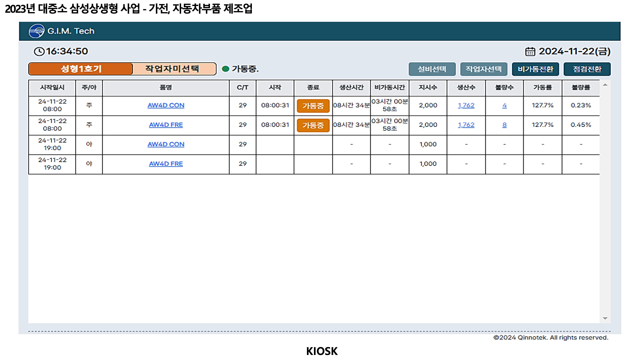
Task: Click the scrollbar up arrow
Action: coord(605,85)
